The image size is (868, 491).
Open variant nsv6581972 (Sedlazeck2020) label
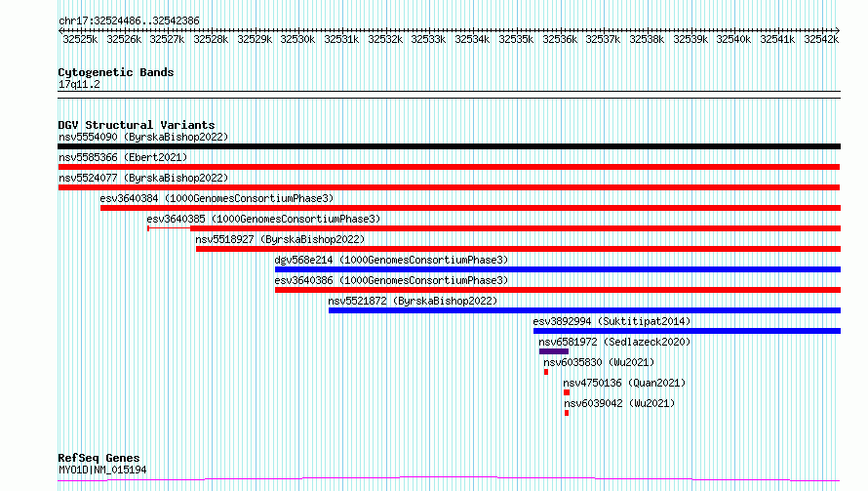tap(614, 342)
